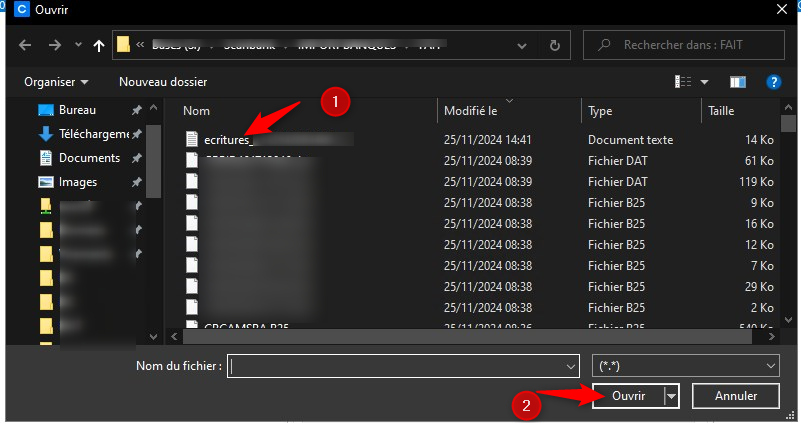
Task: Open the help question mark icon
Action: (772, 81)
